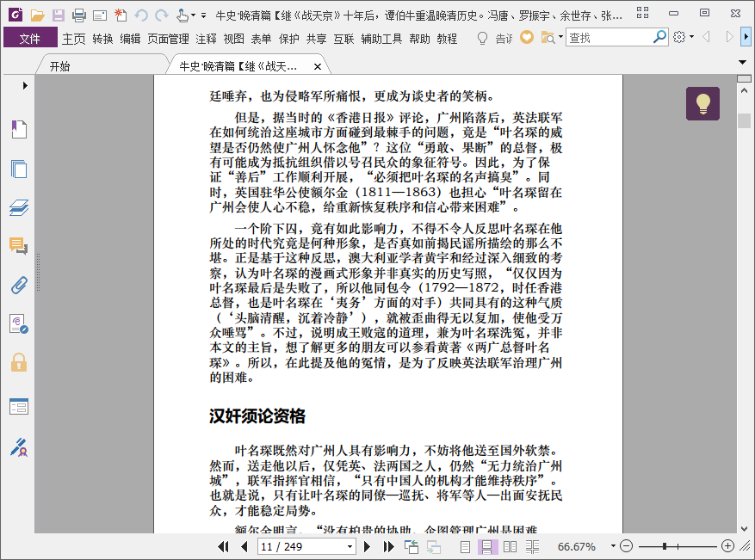
Task: Open the search settings gear dropdown
Action: [x=684, y=37]
